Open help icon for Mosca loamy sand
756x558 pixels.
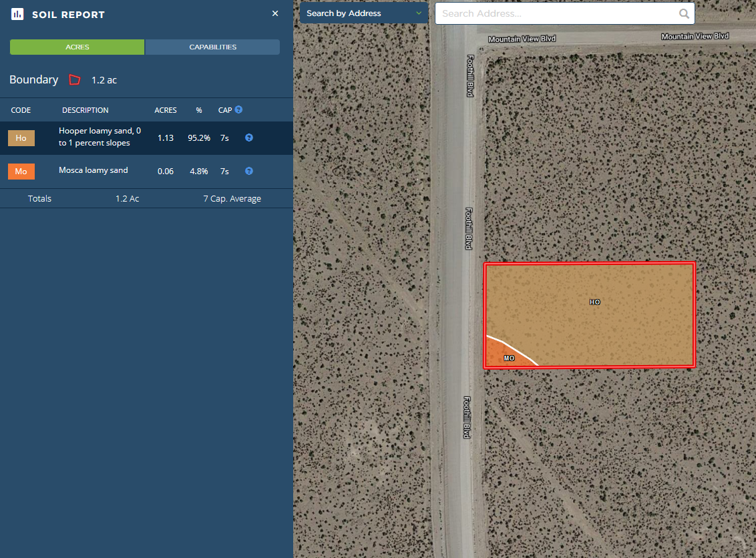(x=249, y=171)
